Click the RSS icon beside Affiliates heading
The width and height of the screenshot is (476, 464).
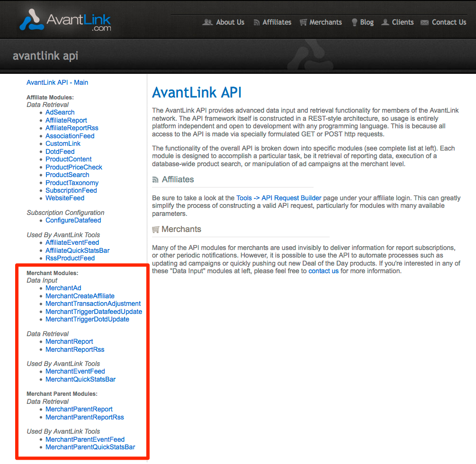(155, 180)
